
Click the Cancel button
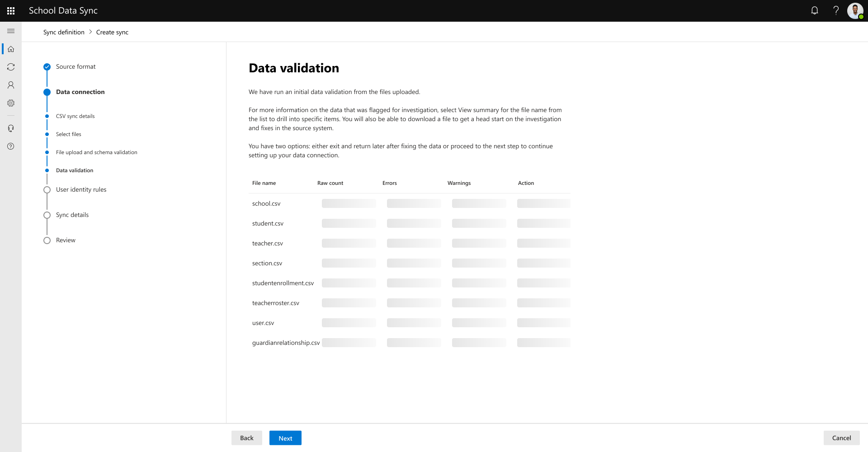click(841, 438)
